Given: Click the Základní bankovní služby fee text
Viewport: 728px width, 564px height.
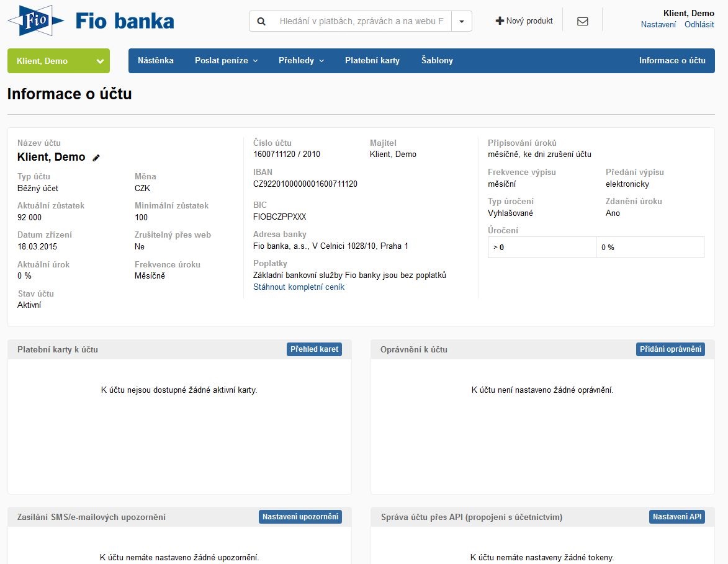Looking at the screenshot, I should point(349,275).
